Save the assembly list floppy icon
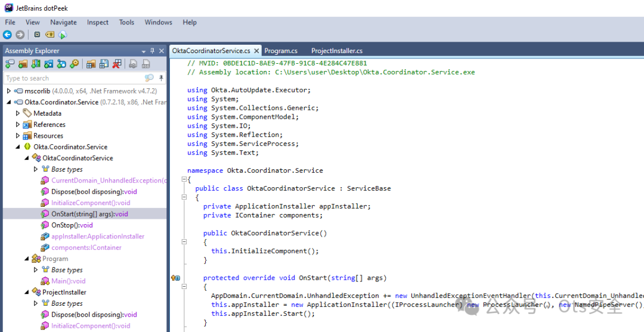The height and width of the screenshot is (332, 644). tap(104, 64)
